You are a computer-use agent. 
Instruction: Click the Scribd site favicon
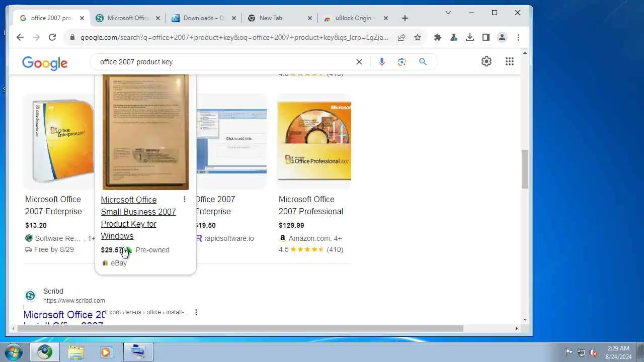point(30,296)
